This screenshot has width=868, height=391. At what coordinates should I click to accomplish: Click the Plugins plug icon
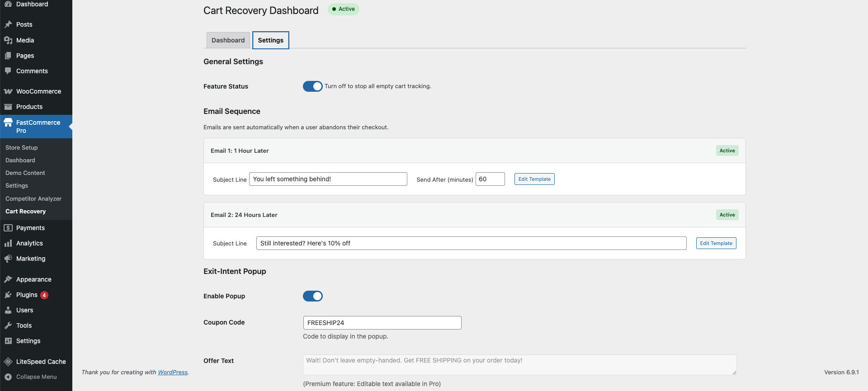point(8,295)
